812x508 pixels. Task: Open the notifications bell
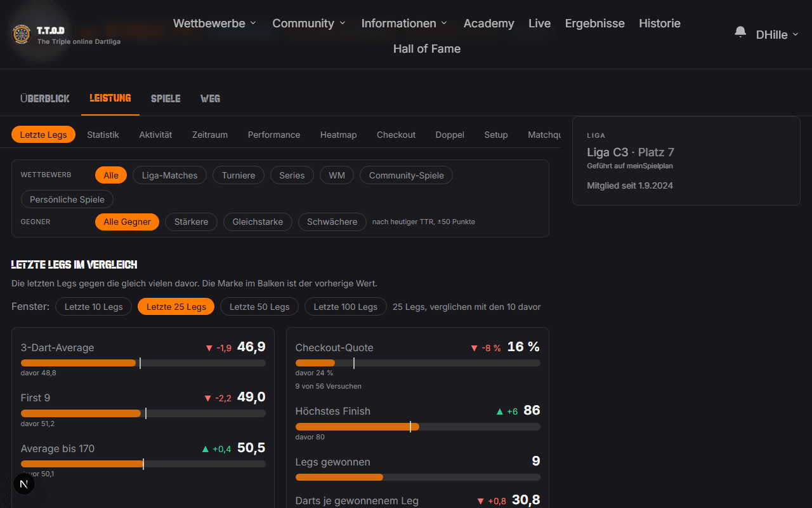[740, 32]
